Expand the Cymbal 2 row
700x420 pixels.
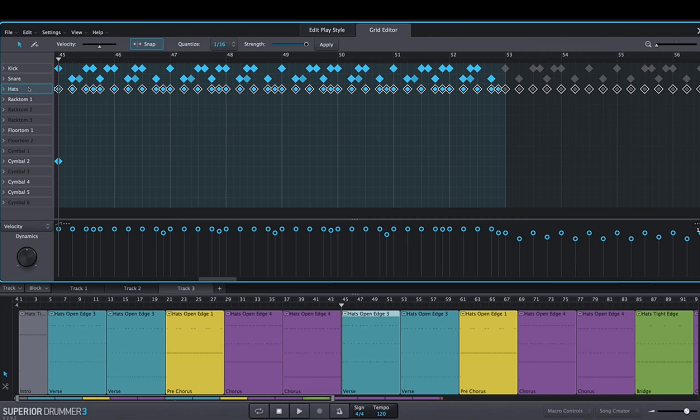tap(4, 161)
